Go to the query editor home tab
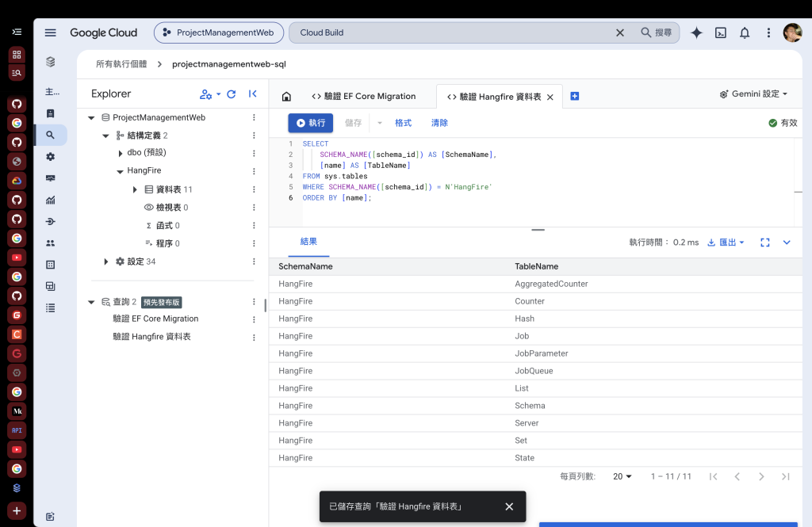812x527 pixels. (x=286, y=97)
